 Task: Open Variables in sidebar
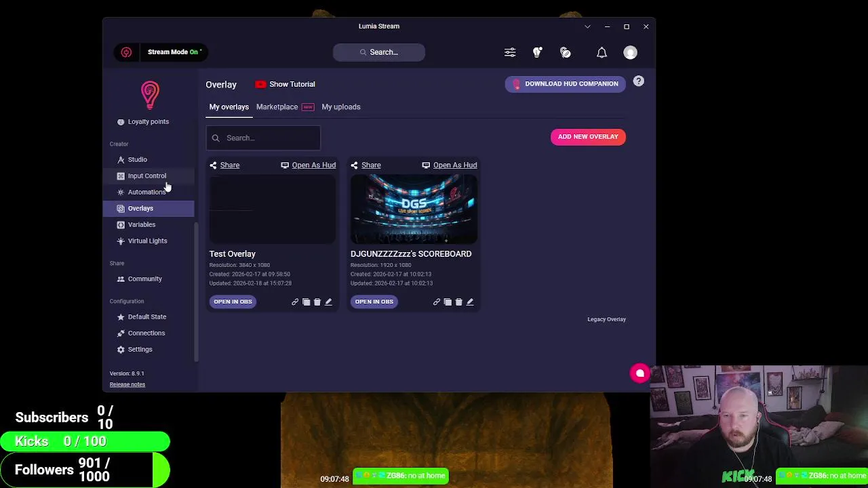(x=149, y=225)
